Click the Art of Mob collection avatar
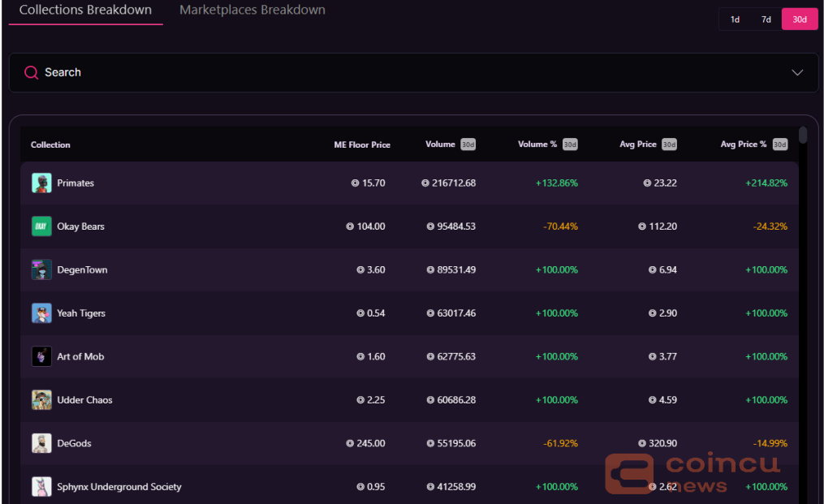This screenshot has width=824, height=504. tap(41, 356)
